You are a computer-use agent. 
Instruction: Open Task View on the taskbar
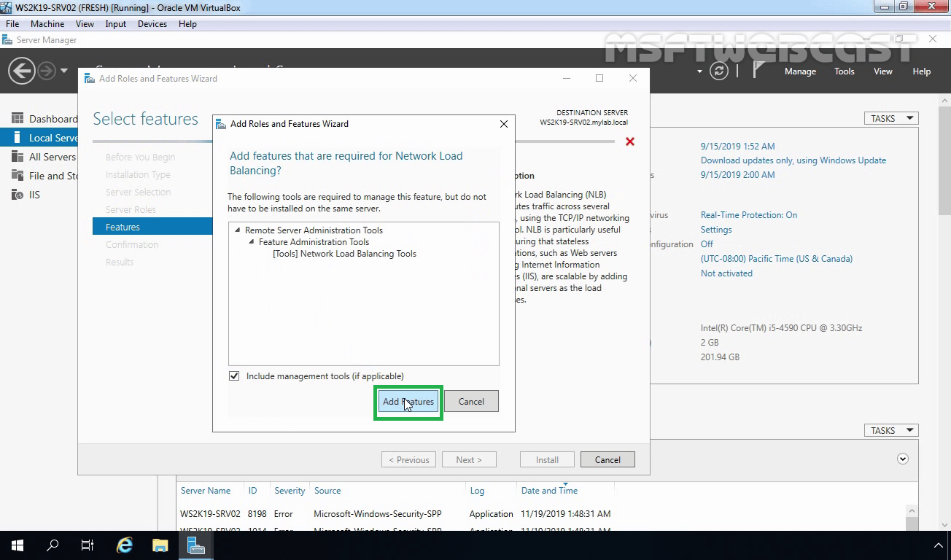87,545
